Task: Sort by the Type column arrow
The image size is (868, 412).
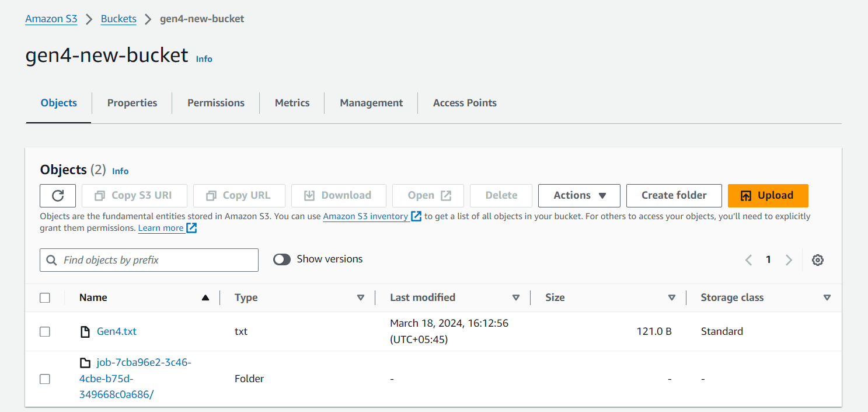Action: coord(360,298)
